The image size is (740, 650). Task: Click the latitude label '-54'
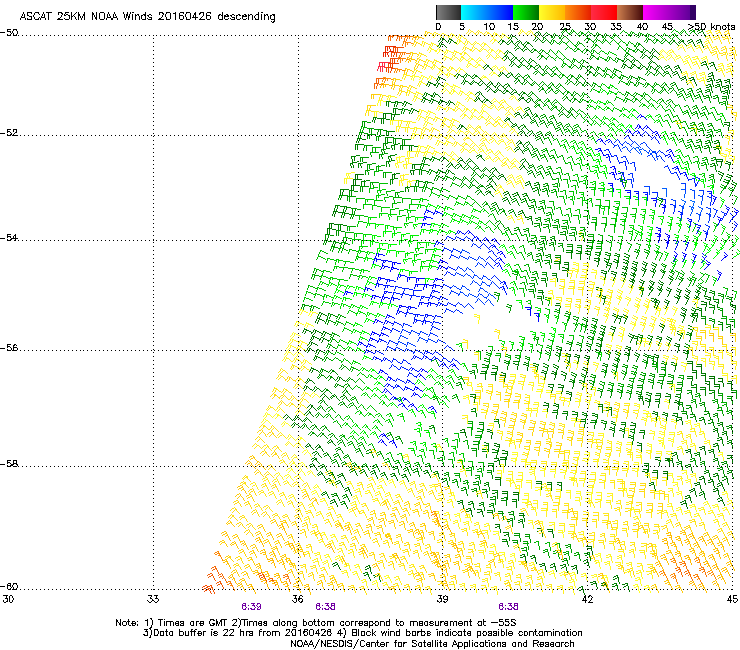point(9,237)
